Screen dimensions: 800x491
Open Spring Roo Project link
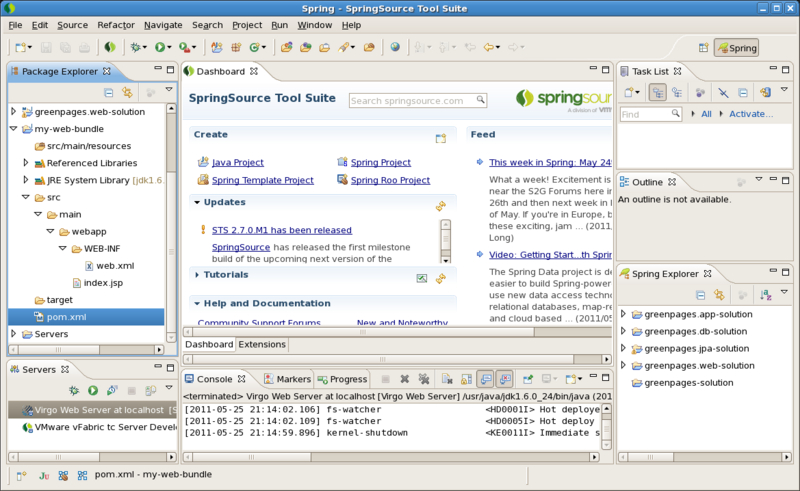(x=390, y=180)
